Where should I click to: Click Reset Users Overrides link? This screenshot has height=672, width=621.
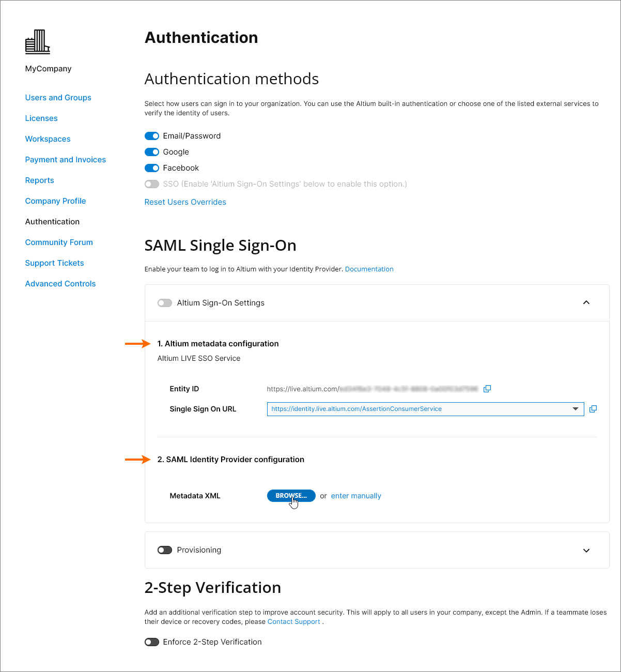pyautogui.click(x=185, y=202)
